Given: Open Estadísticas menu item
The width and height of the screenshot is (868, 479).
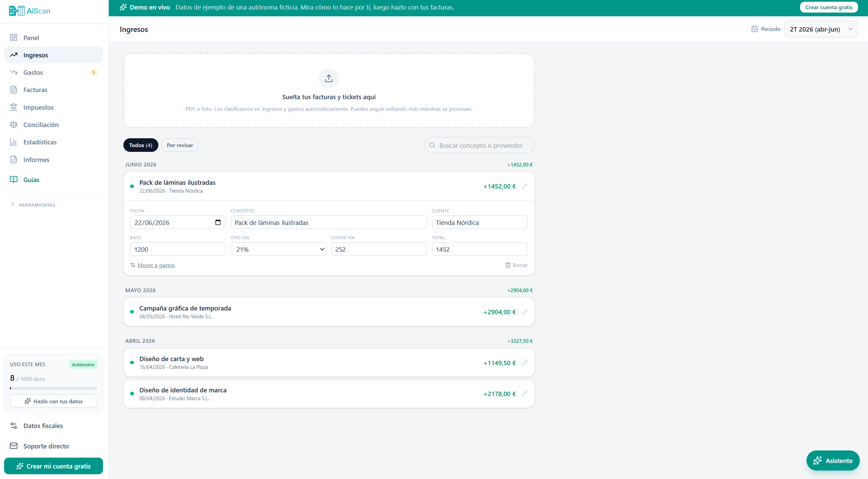Looking at the screenshot, I should coord(53,142).
